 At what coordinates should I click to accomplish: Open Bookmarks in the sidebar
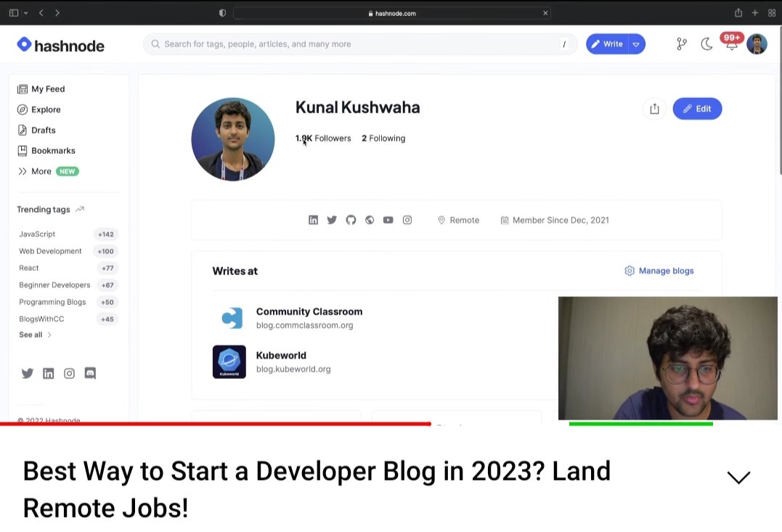tap(46, 150)
